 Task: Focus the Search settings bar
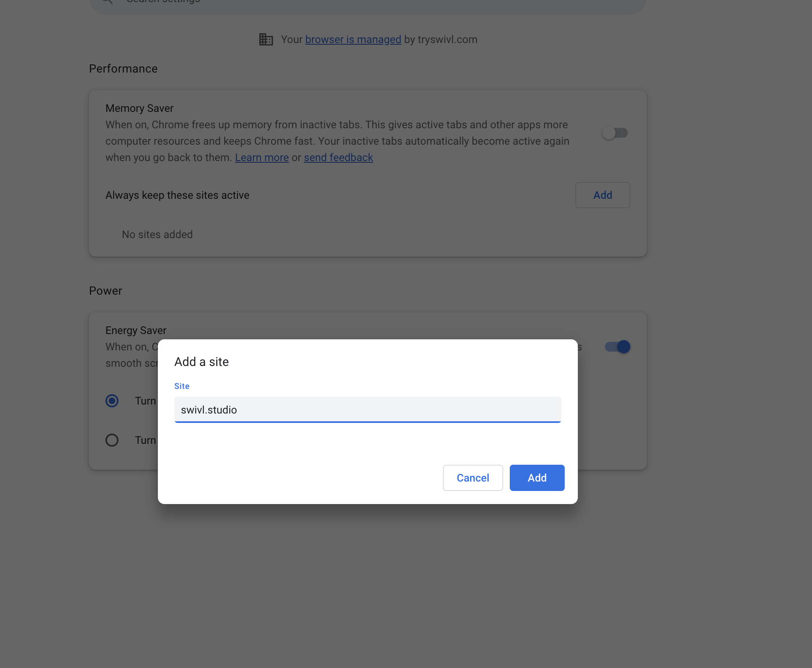tap(367, 3)
